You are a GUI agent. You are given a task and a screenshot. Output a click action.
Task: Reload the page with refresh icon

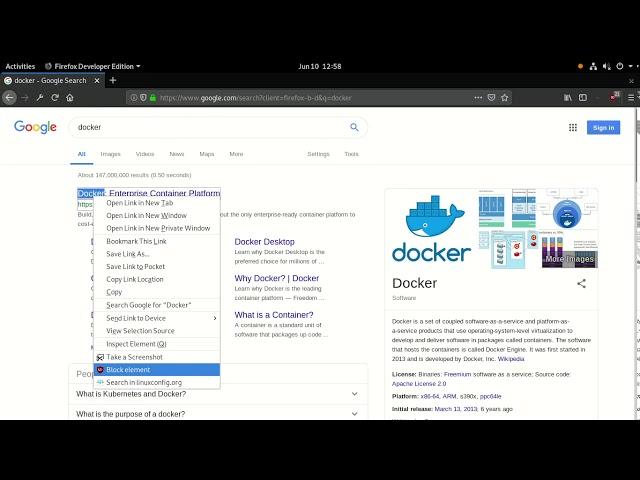pos(55,98)
